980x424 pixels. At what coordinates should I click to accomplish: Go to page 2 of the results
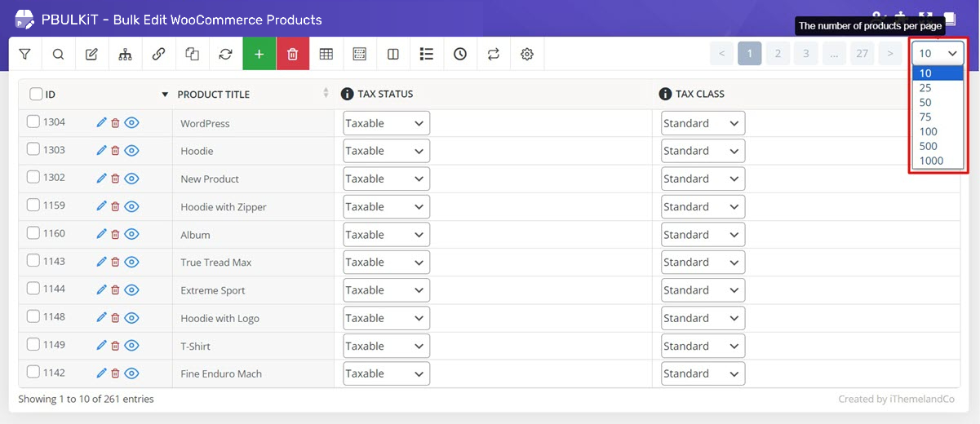[778, 55]
